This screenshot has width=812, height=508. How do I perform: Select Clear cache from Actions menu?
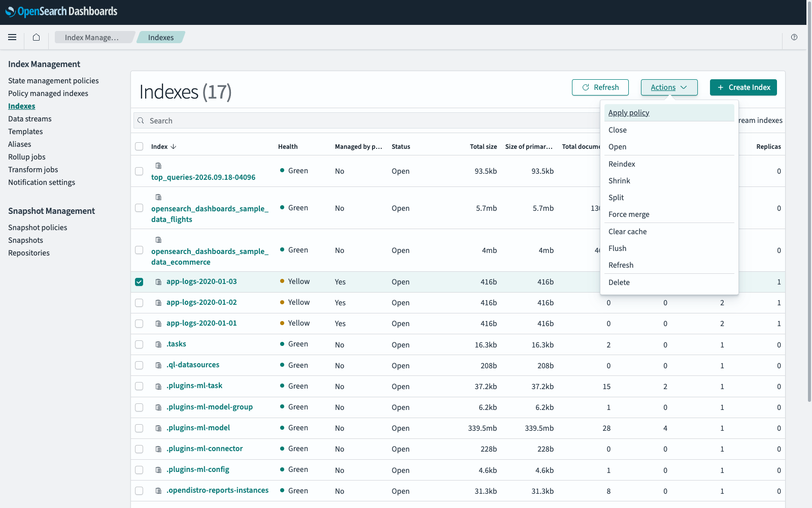pyautogui.click(x=669, y=232)
